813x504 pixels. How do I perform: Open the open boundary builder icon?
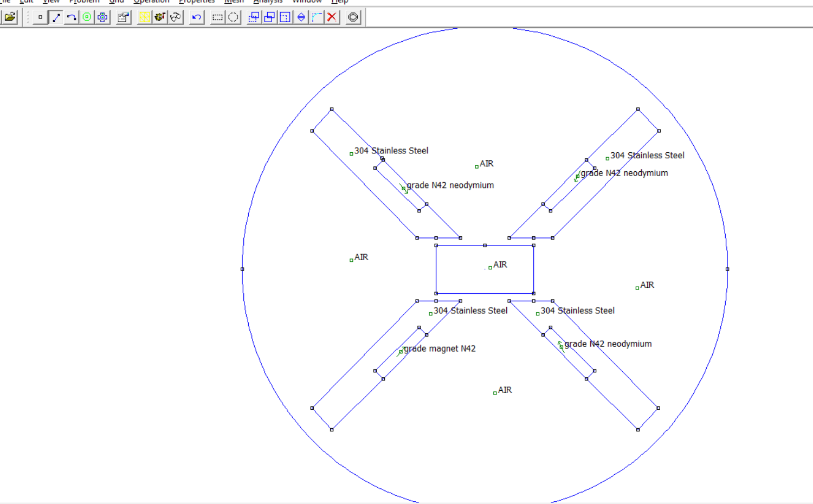(x=353, y=17)
